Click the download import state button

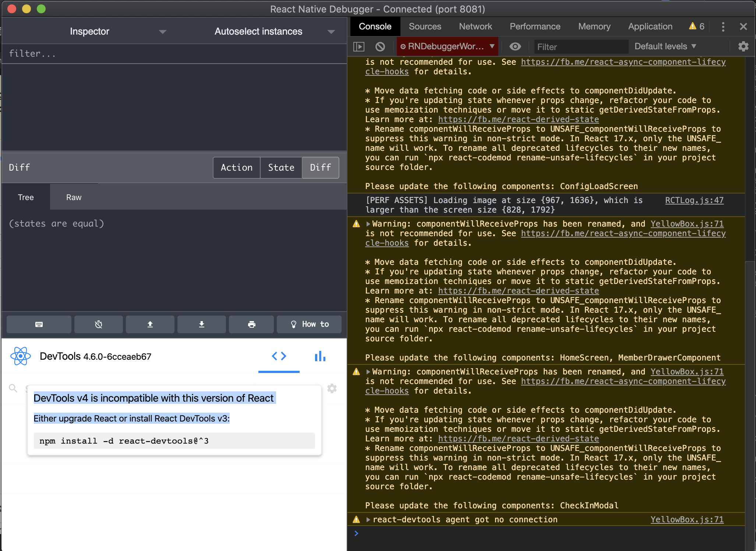201,324
